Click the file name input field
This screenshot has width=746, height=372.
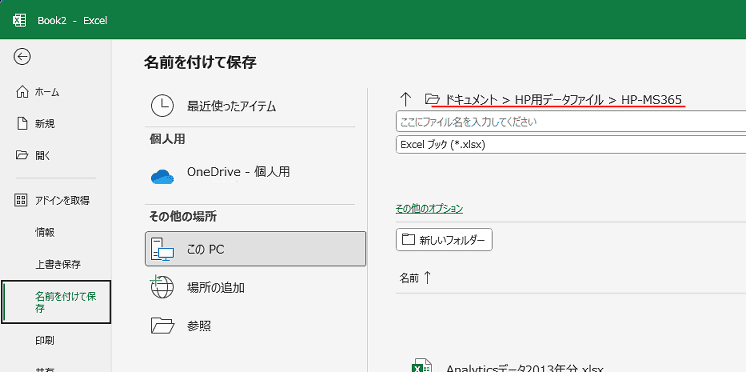pyautogui.click(x=571, y=122)
